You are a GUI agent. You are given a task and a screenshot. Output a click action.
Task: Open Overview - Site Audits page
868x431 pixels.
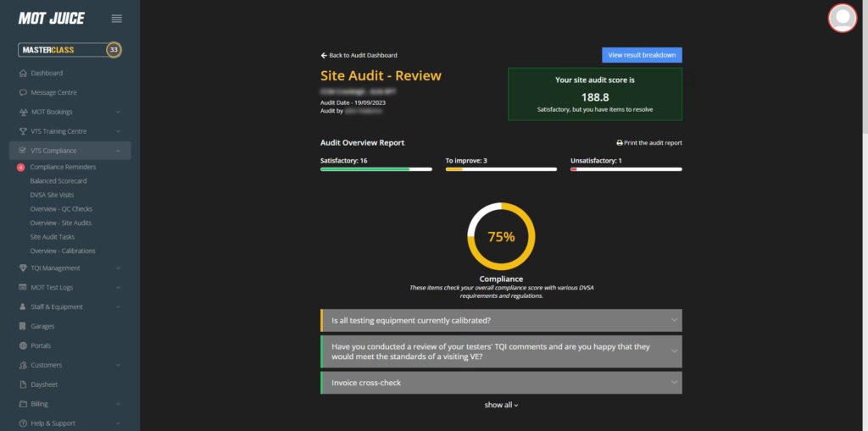pyautogui.click(x=60, y=223)
